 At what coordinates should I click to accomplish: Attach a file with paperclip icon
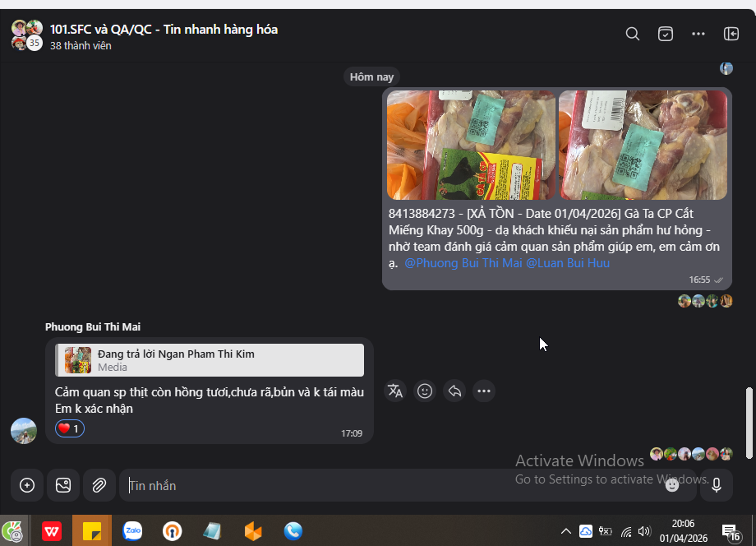[99, 485]
